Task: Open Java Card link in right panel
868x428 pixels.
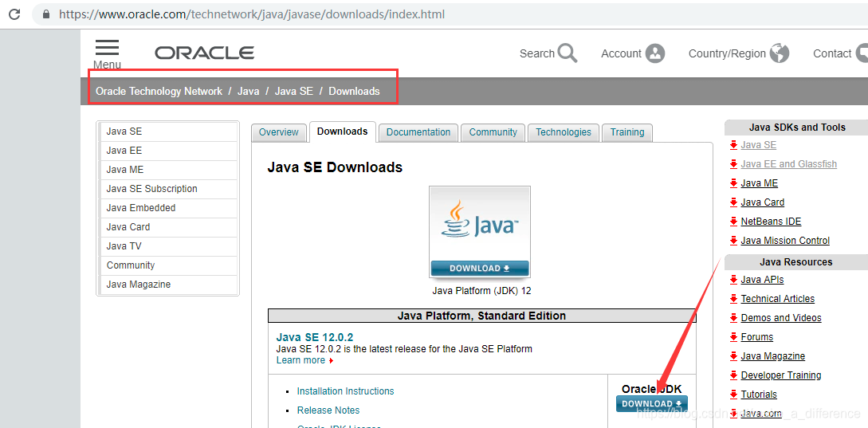Action: [x=762, y=202]
